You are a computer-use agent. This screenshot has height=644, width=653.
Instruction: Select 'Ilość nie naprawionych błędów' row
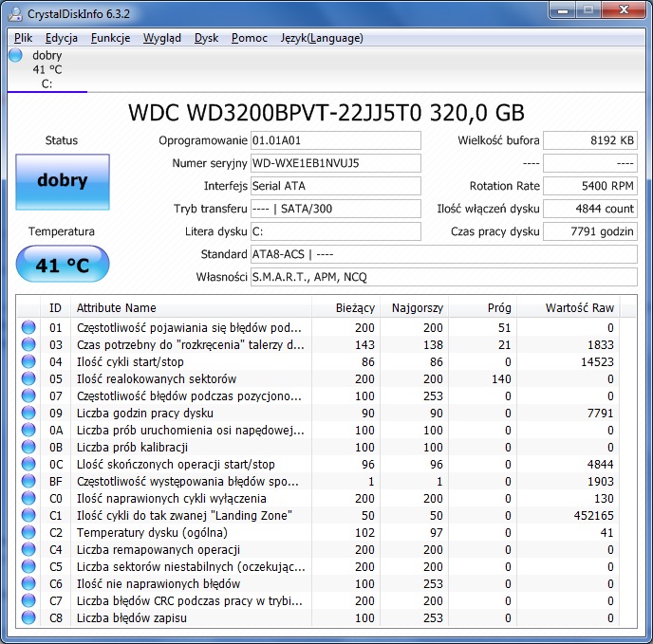pyautogui.click(x=326, y=583)
